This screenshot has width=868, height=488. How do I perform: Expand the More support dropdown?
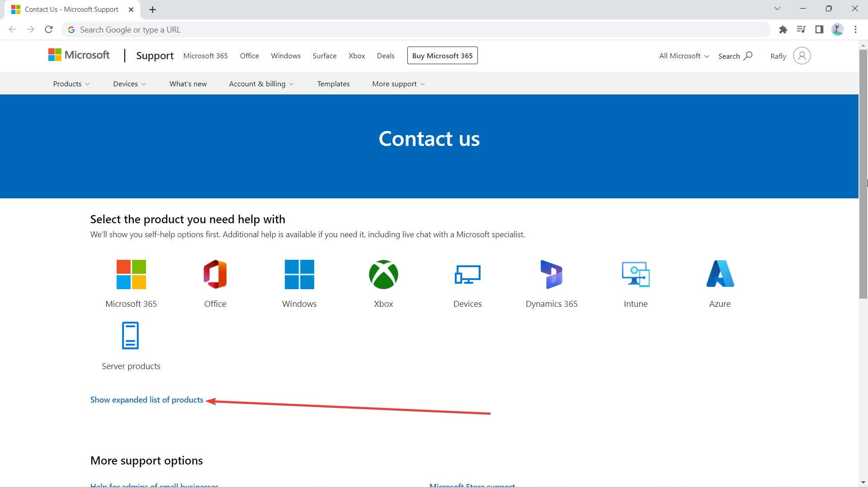pos(398,84)
